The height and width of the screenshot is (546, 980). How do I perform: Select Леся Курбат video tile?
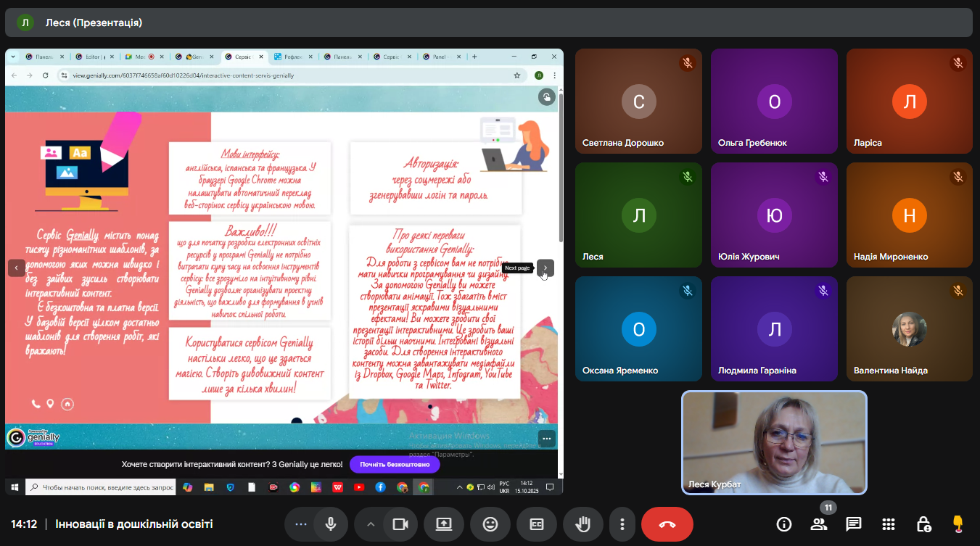(x=774, y=442)
